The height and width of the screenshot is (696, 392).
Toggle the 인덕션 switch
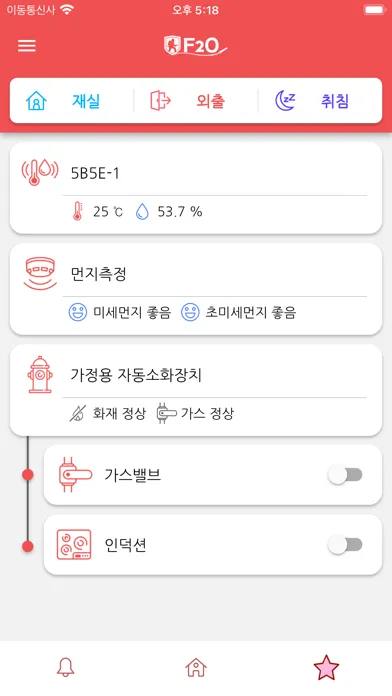coord(345,545)
